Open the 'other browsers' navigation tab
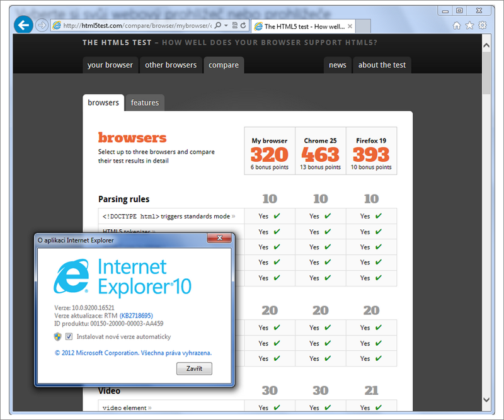The width and height of the screenshot is (504, 420). point(170,65)
